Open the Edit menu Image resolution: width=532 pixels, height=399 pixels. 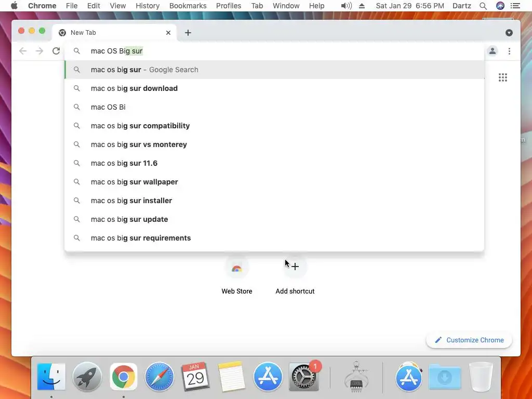click(94, 6)
